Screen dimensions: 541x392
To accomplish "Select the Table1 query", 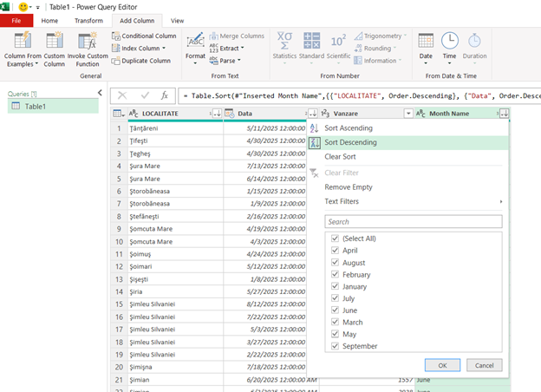I will tap(53, 107).
